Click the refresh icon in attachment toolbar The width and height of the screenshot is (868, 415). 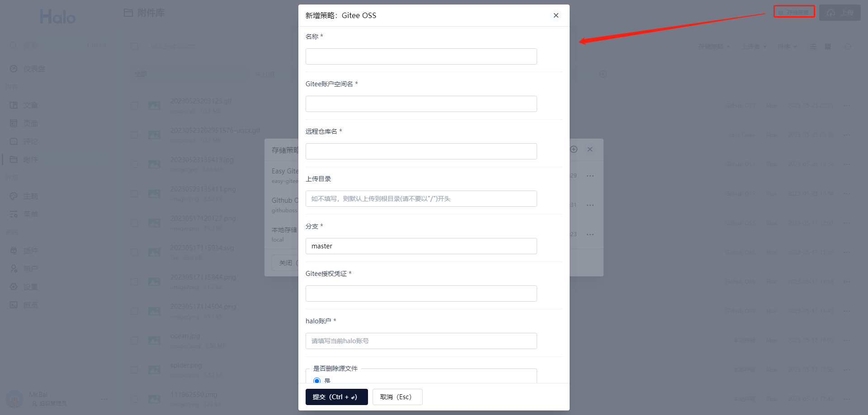pos(848,47)
